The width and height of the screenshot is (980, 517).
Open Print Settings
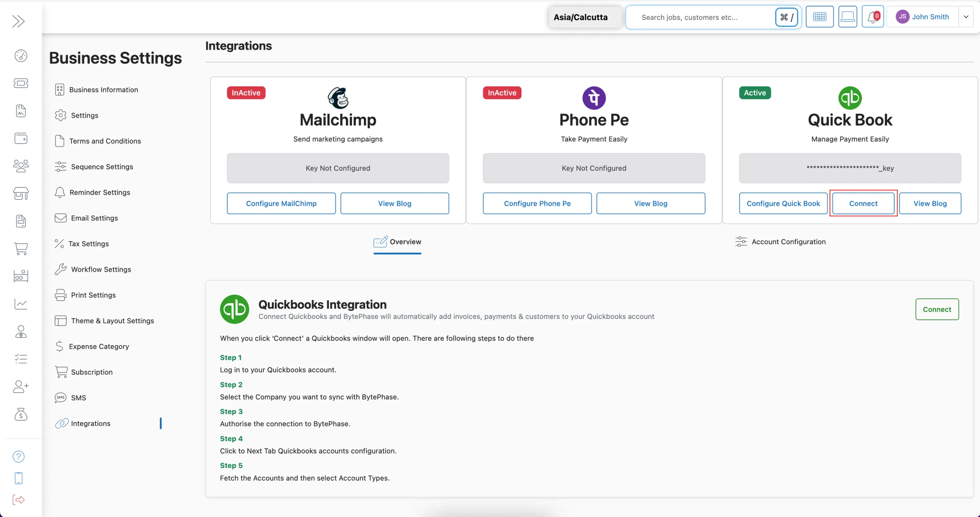point(85,295)
